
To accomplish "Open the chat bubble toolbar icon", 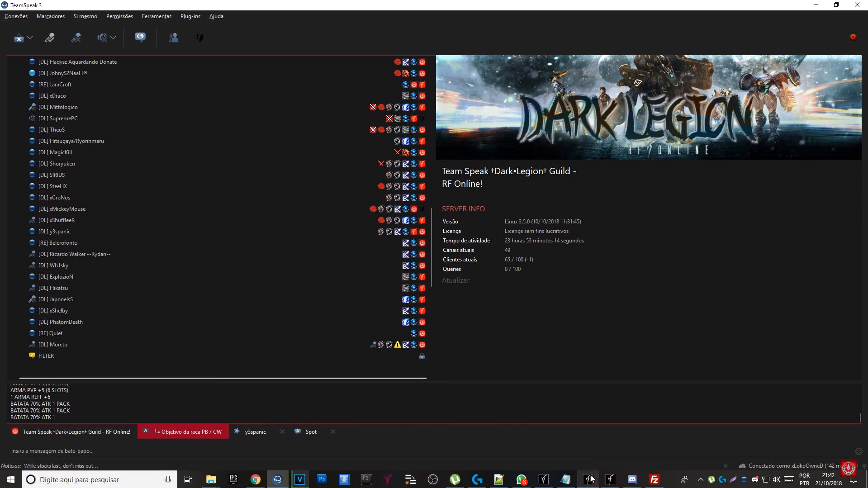I will tap(140, 38).
